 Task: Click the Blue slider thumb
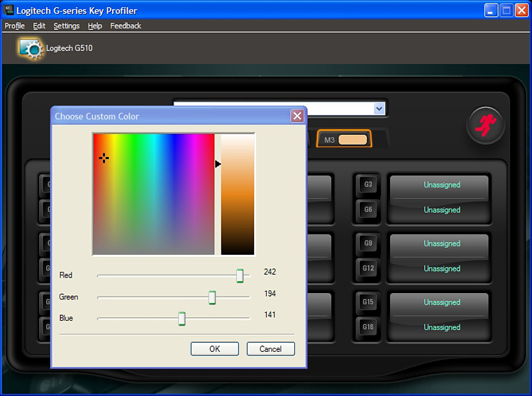pos(182,319)
